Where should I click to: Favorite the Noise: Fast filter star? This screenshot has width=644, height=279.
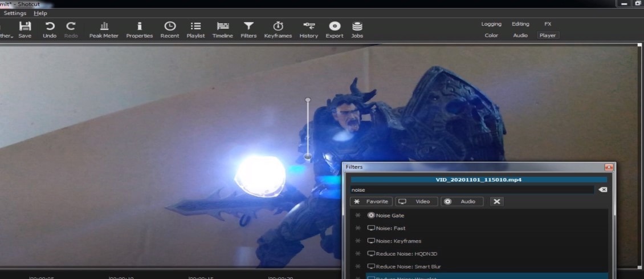coord(358,228)
